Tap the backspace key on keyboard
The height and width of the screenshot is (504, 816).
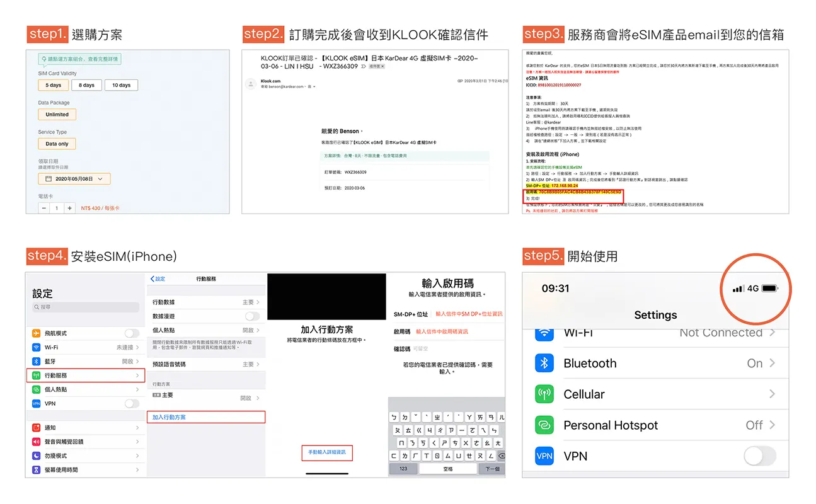(501, 455)
